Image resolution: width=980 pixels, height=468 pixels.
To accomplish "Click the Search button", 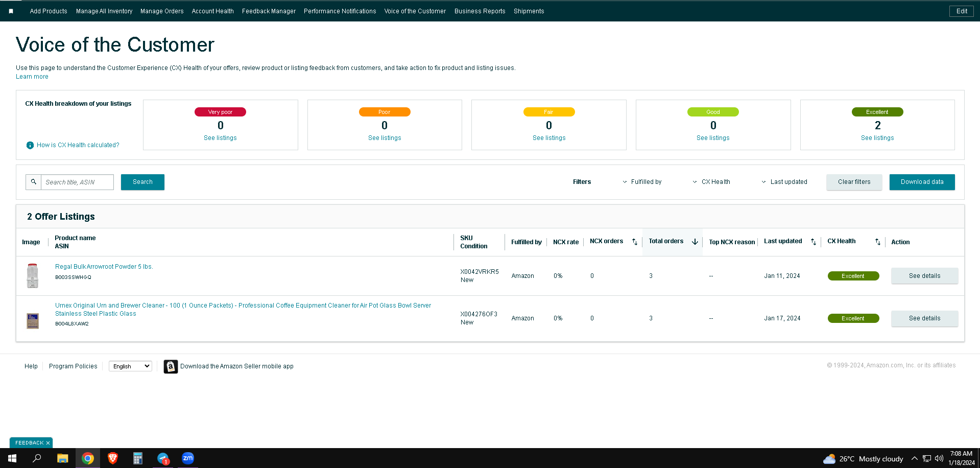I will point(142,182).
